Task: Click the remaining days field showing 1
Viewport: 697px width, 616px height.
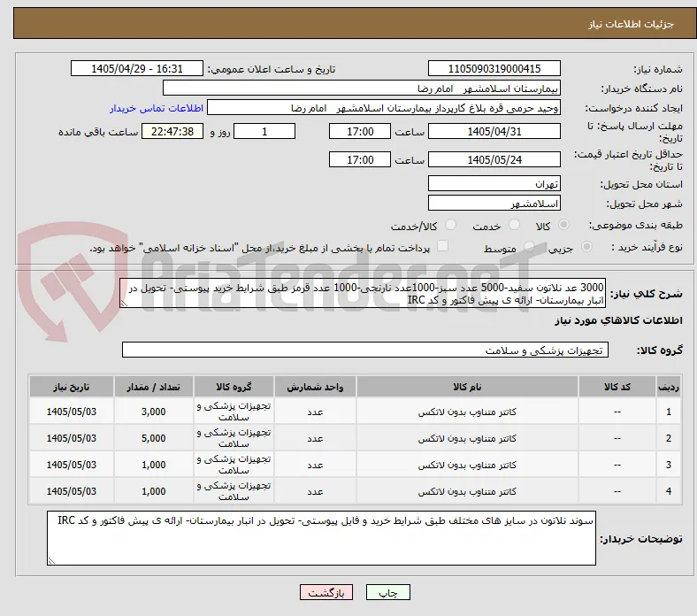Action: (264, 132)
